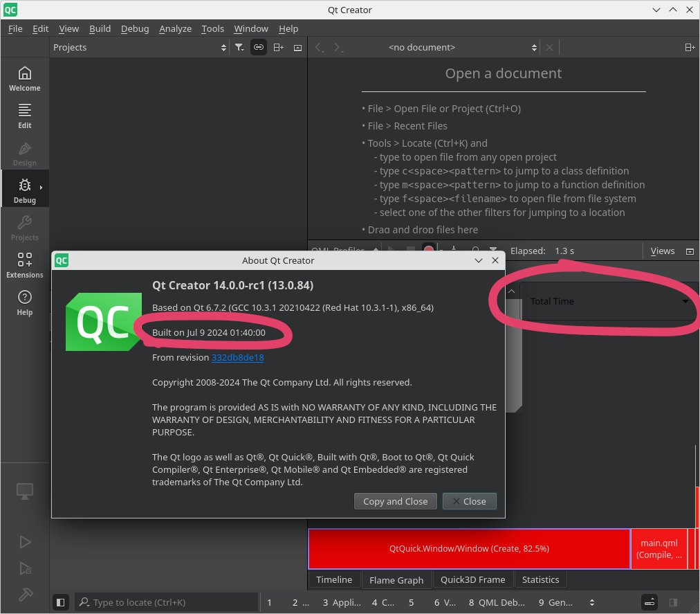The image size is (700, 614).
Task: Switch to the Quick3D Frame tab
Action: [472, 579]
